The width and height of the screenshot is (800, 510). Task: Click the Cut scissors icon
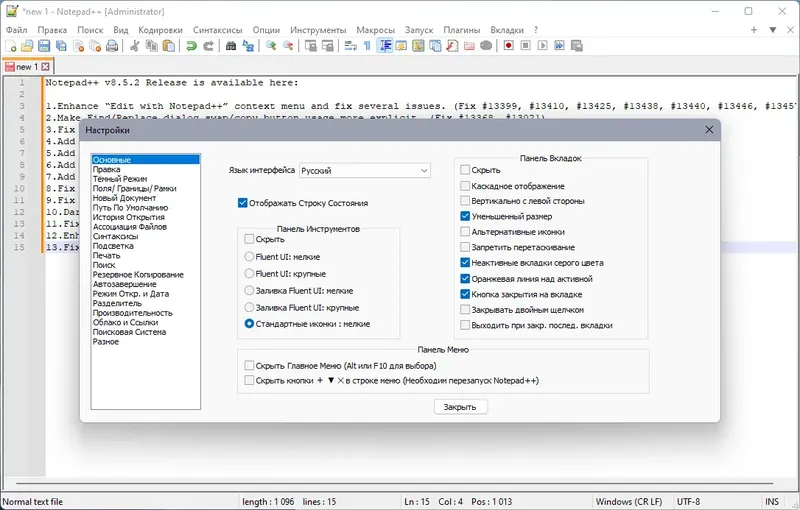[x=135, y=46]
